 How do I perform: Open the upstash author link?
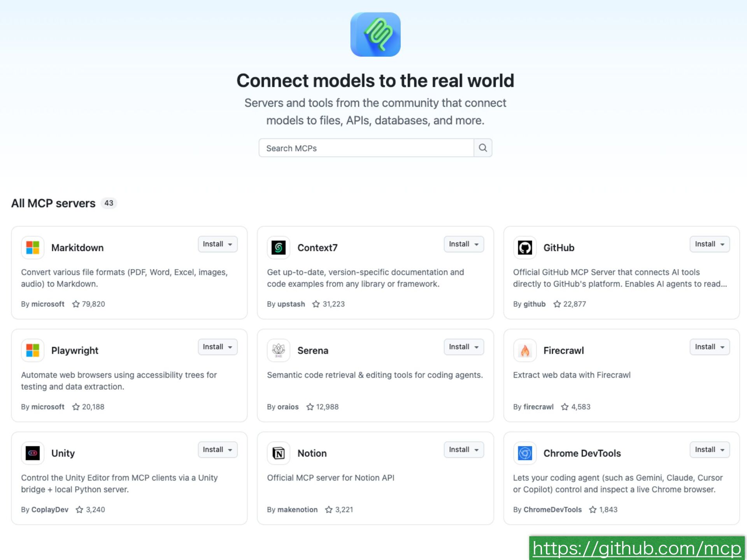(291, 304)
